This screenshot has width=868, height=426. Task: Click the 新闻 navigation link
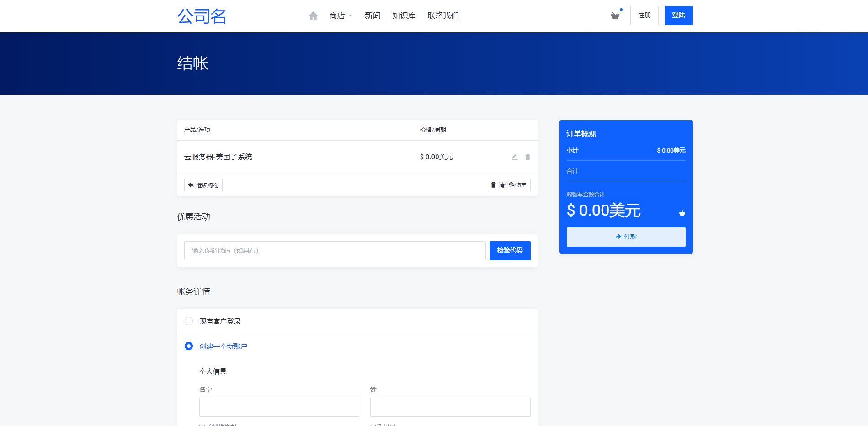[373, 15]
